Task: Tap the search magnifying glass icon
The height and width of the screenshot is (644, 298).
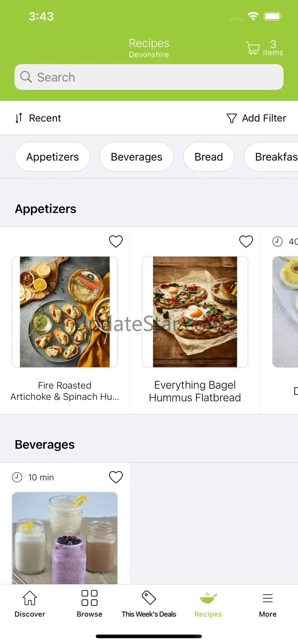Action: pos(26,77)
